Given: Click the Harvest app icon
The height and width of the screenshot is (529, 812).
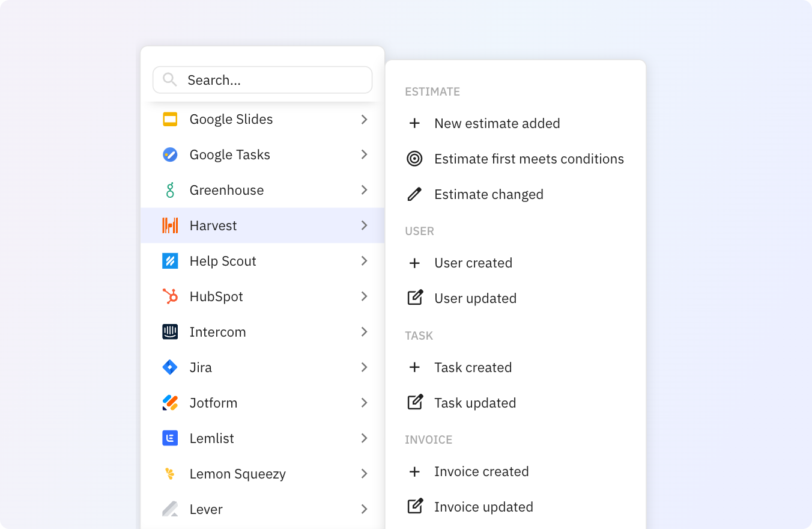Looking at the screenshot, I should [x=170, y=225].
